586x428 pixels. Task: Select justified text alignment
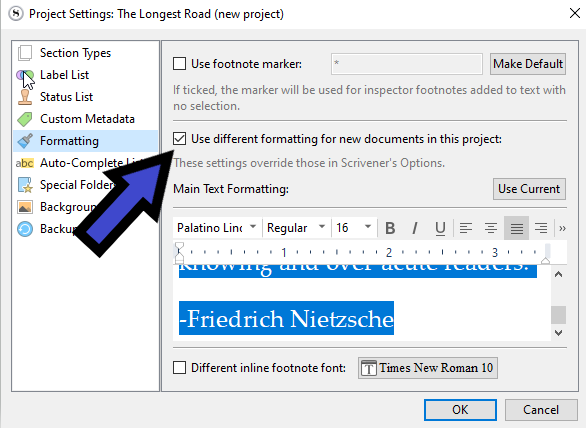pyautogui.click(x=516, y=228)
